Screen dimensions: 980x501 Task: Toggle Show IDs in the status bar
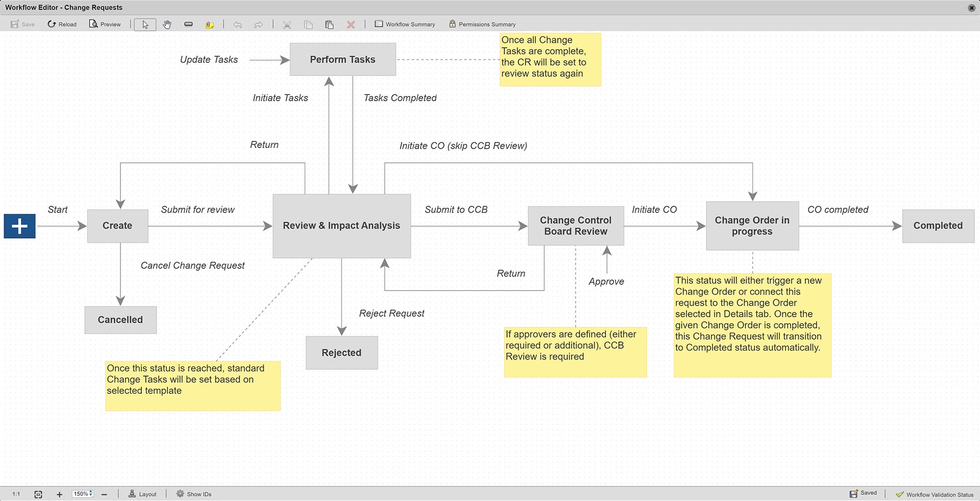click(194, 494)
